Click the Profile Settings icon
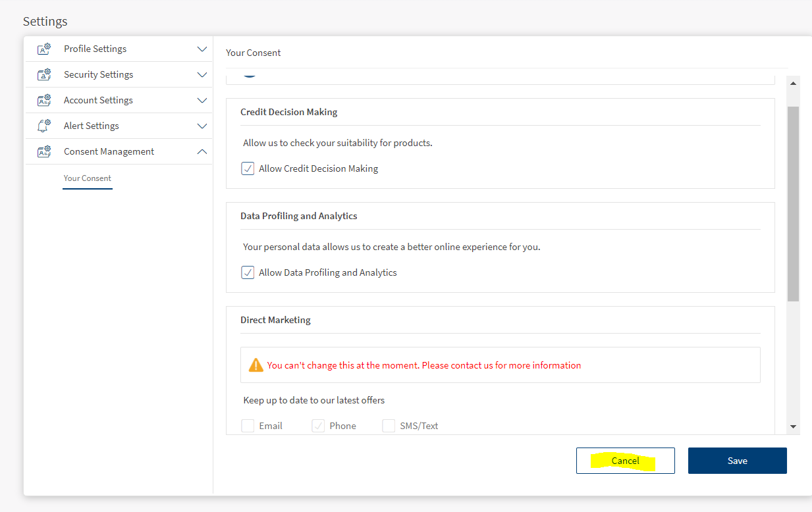The image size is (812, 512). coord(44,49)
